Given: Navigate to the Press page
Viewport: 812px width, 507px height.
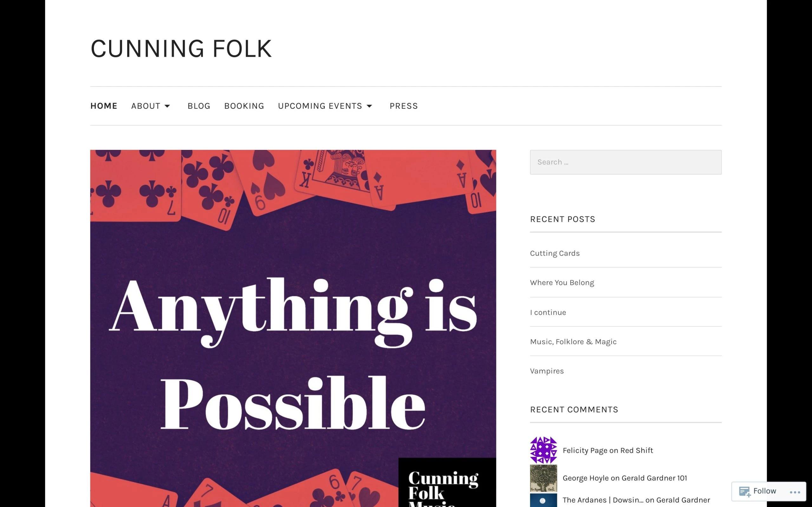Looking at the screenshot, I should pos(403,106).
